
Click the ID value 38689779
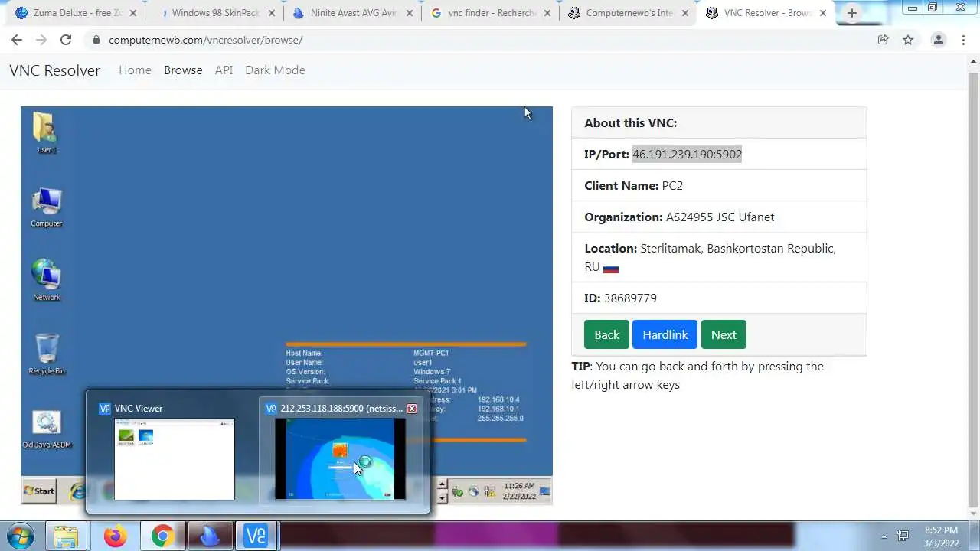630,298
